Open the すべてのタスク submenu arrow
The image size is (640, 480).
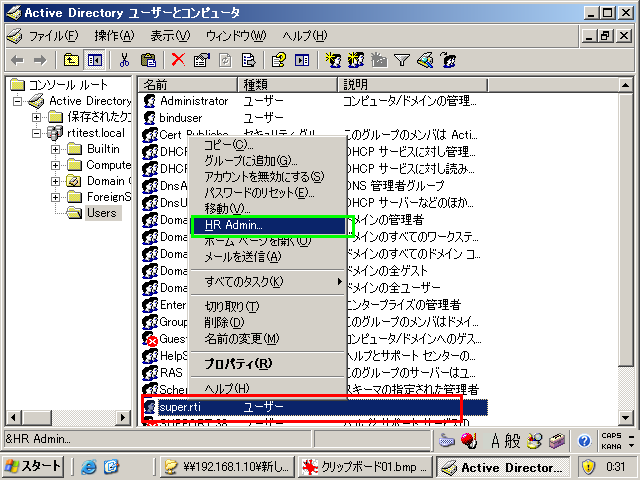pos(339,282)
